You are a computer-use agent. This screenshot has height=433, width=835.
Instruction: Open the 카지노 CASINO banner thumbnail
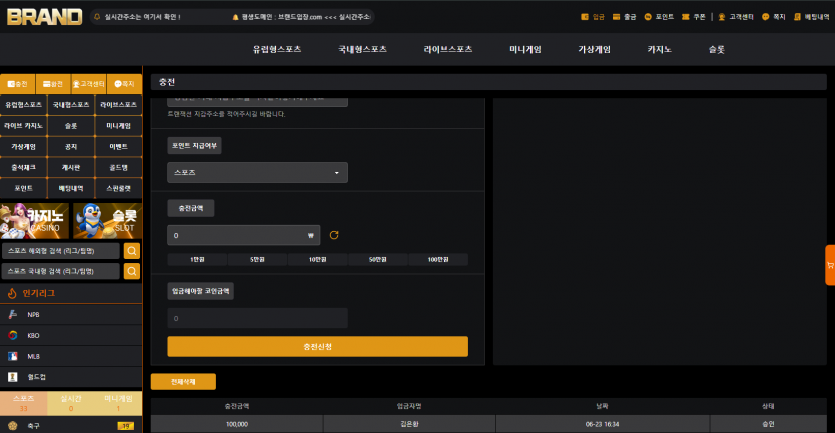tap(35, 220)
